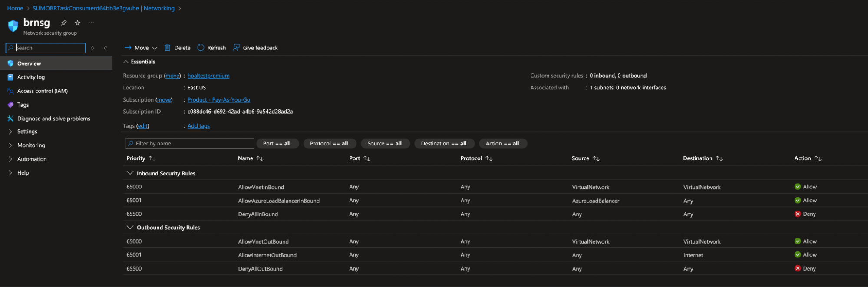
Task: Collapse the Essentials section
Action: click(126, 62)
